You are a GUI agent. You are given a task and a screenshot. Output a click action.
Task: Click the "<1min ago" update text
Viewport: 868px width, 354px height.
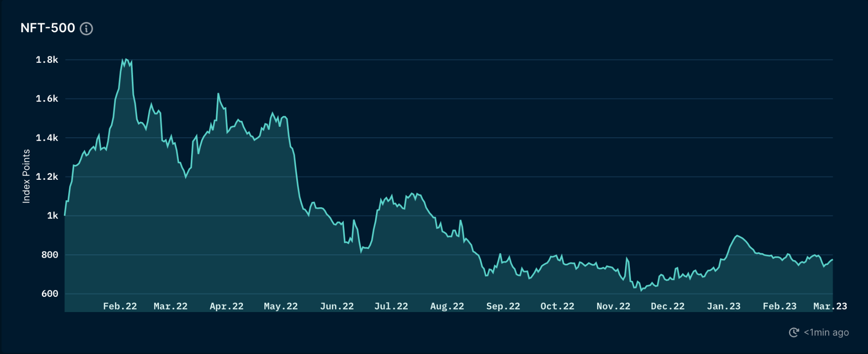[826, 332]
